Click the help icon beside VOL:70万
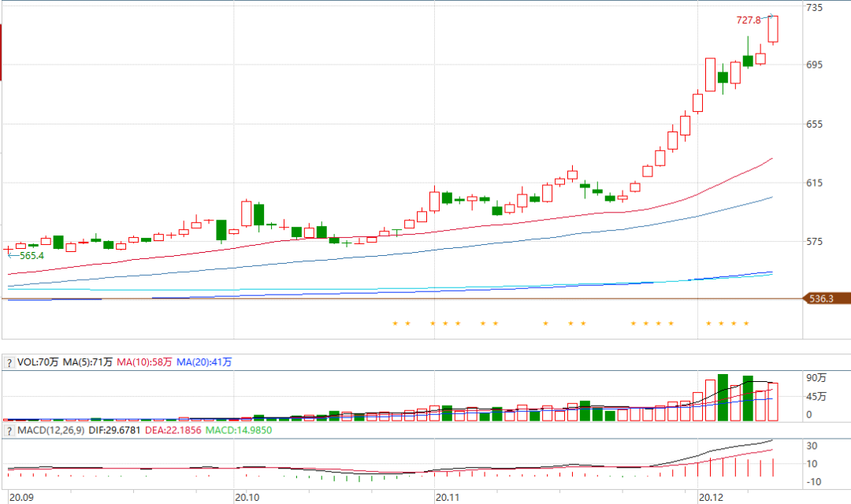The image size is (851, 504). [x=9, y=362]
